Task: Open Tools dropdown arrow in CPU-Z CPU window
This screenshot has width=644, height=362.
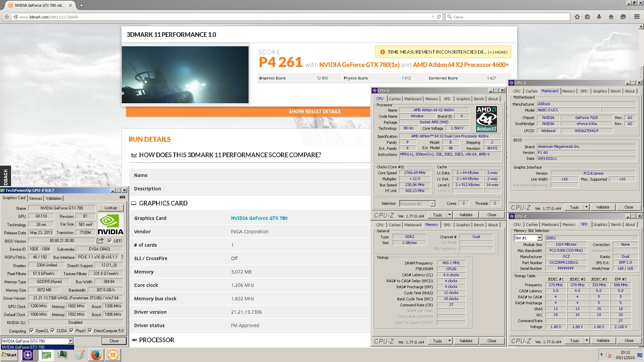Action: tap(449, 215)
